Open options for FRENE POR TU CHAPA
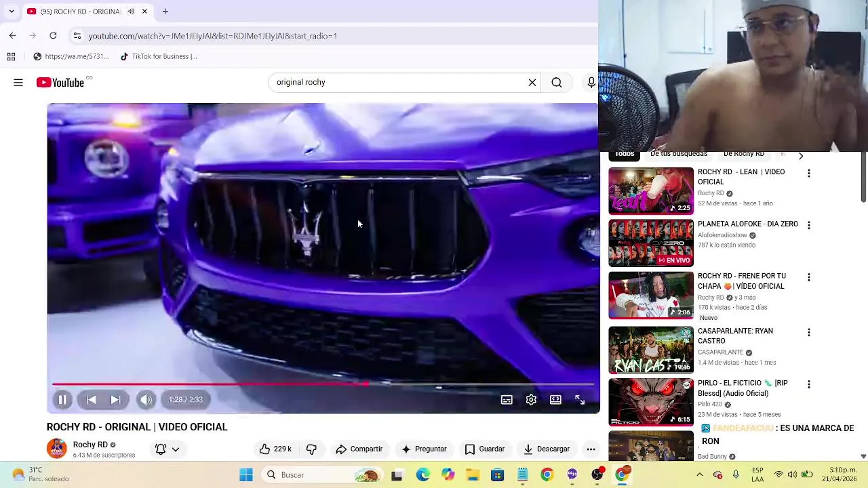The width and height of the screenshot is (868, 488). 808,277
